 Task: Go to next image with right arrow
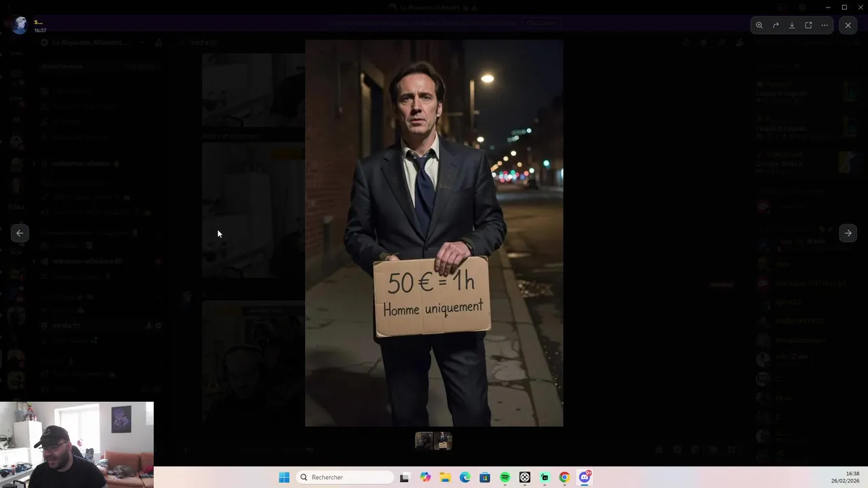[x=848, y=233]
